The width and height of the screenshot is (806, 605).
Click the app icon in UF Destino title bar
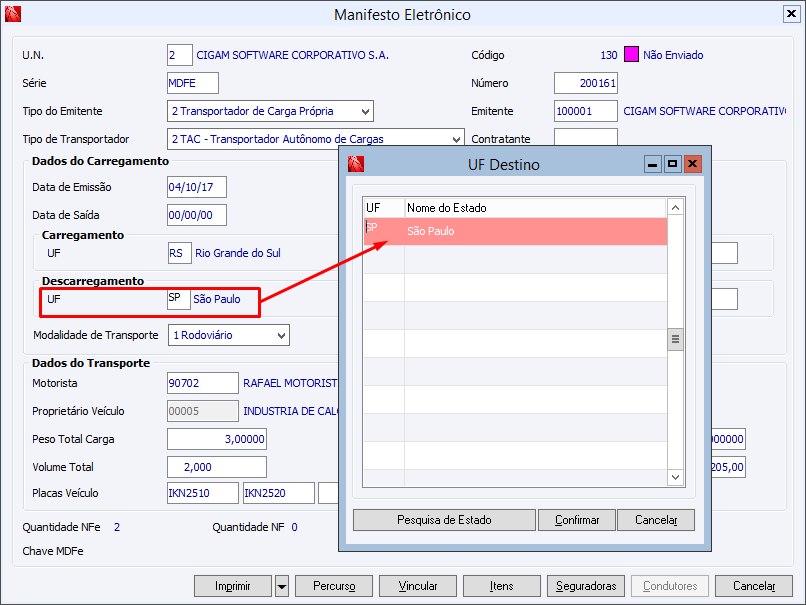pos(356,164)
